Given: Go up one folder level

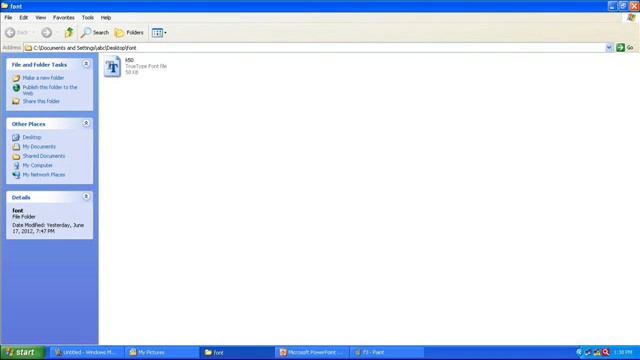Looking at the screenshot, I should coord(69,32).
